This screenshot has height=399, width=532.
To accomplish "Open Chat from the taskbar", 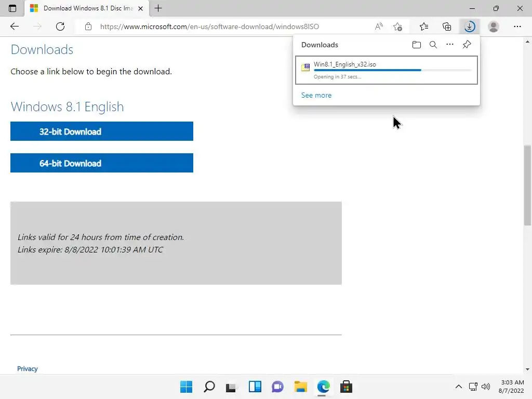I will [277, 387].
